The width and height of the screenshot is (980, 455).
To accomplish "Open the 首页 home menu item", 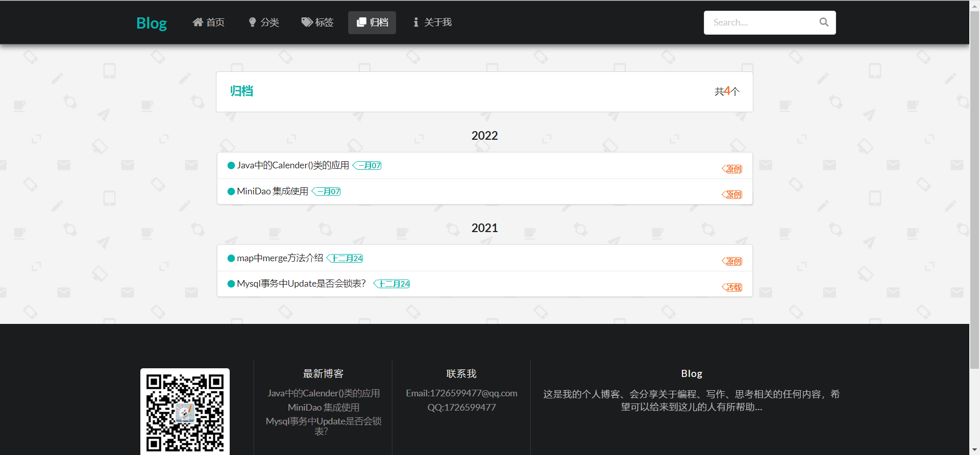I will click(208, 22).
